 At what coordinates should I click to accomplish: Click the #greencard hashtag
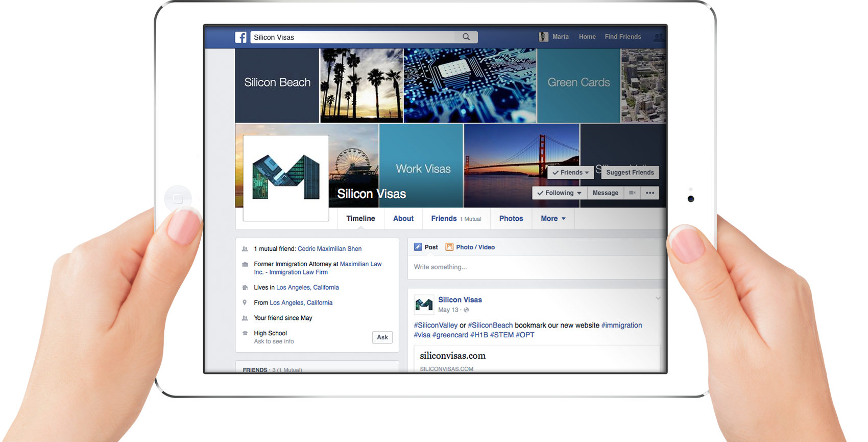450,335
